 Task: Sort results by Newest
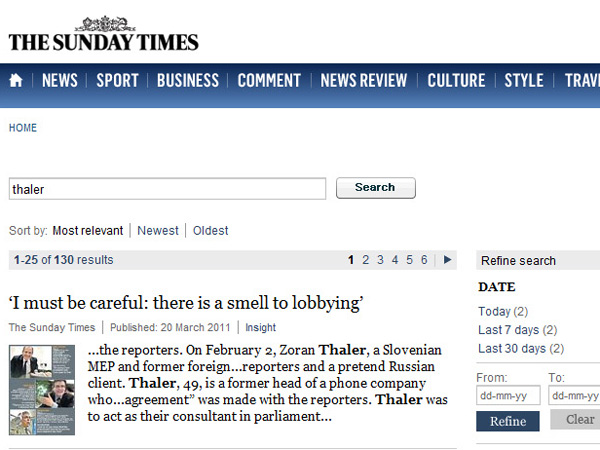click(158, 231)
